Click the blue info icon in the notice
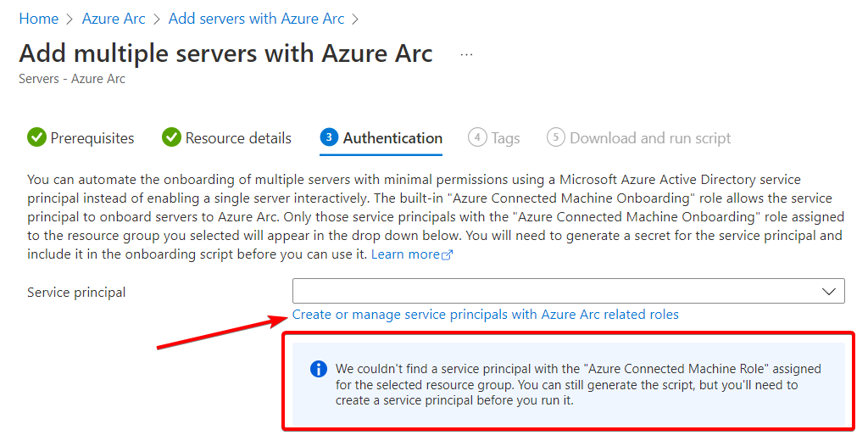 [319, 369]
